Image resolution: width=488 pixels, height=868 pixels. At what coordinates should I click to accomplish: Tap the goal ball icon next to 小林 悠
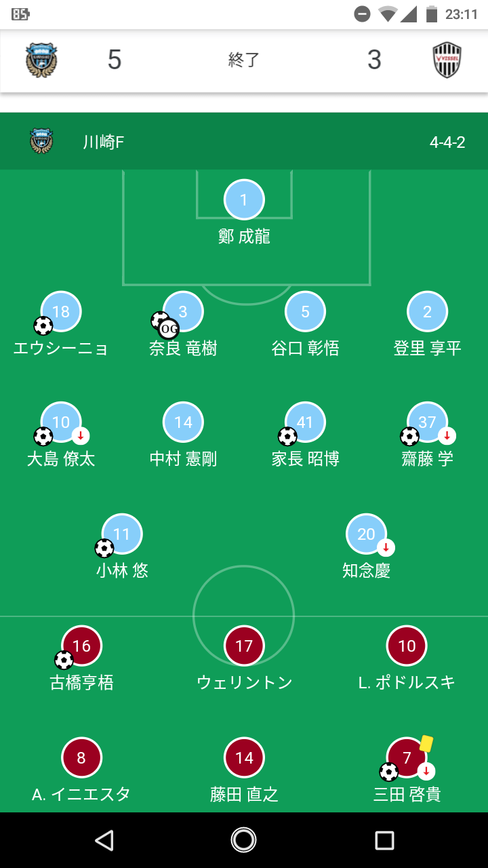pos(104,548)
